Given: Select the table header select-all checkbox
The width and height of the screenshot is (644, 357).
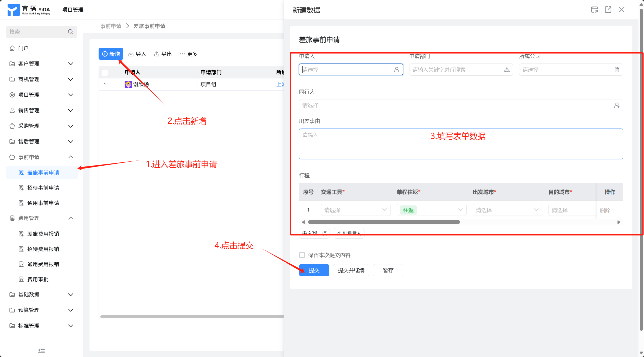Looking at the screenshot, I should 105,73.
